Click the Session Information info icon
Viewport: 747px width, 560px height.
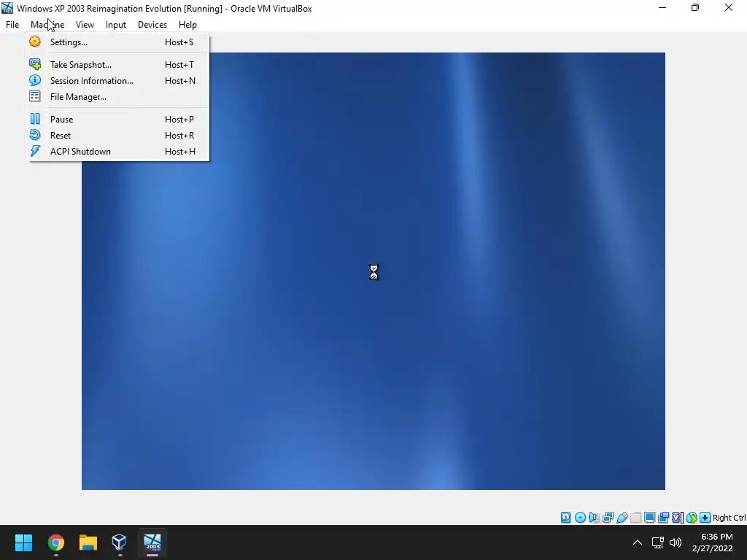[35, 80]
